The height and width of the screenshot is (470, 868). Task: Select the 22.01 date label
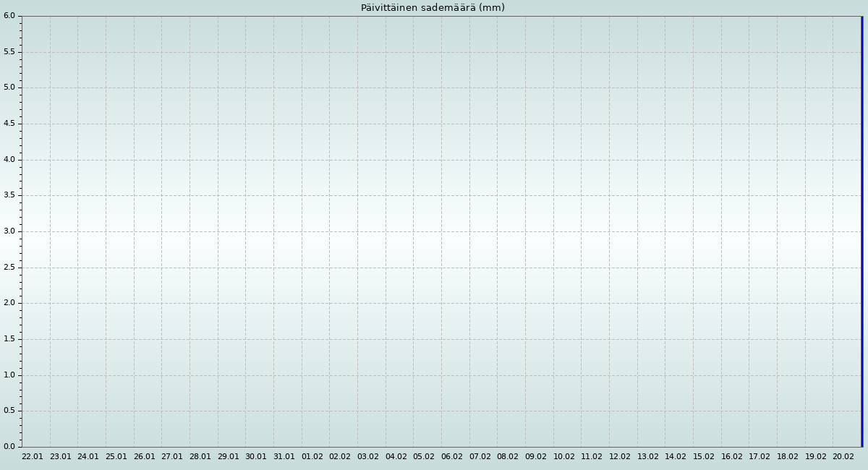click(33, 457)
